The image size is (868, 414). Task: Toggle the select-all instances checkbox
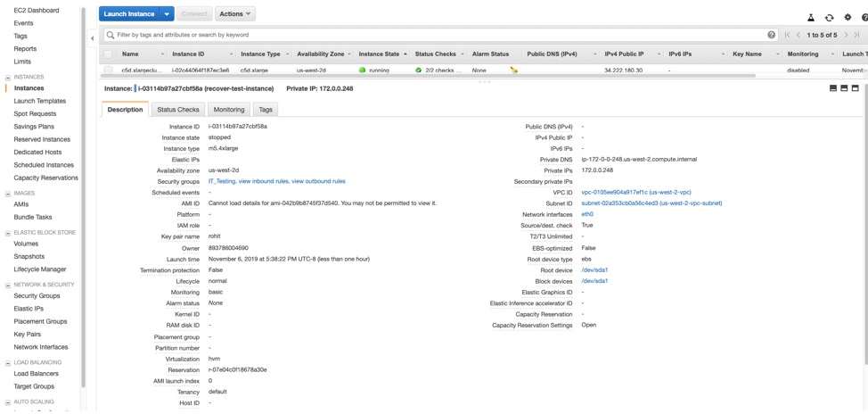109,54
